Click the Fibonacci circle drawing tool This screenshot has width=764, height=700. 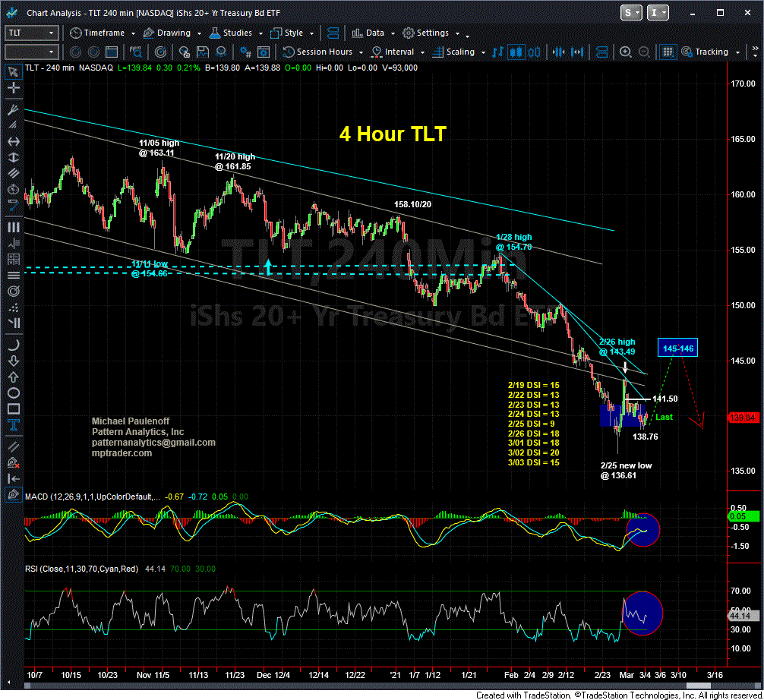13,292
